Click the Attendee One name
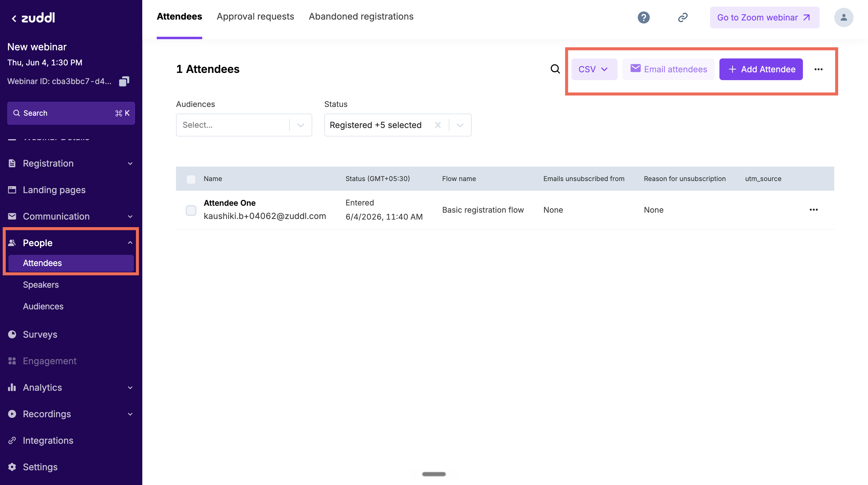868x485 pixels. pyautogui.click(x=229, y=203)
